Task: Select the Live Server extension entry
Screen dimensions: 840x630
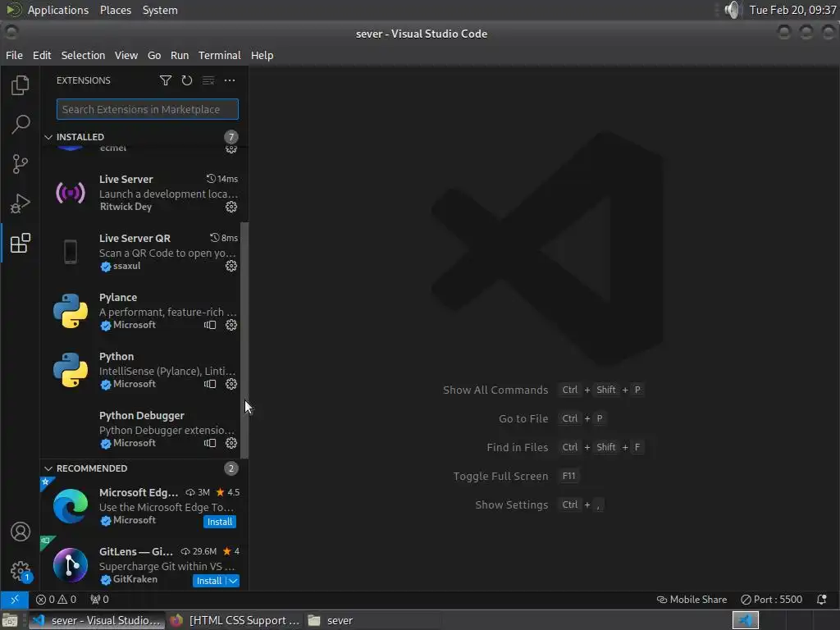Action: 142,193
